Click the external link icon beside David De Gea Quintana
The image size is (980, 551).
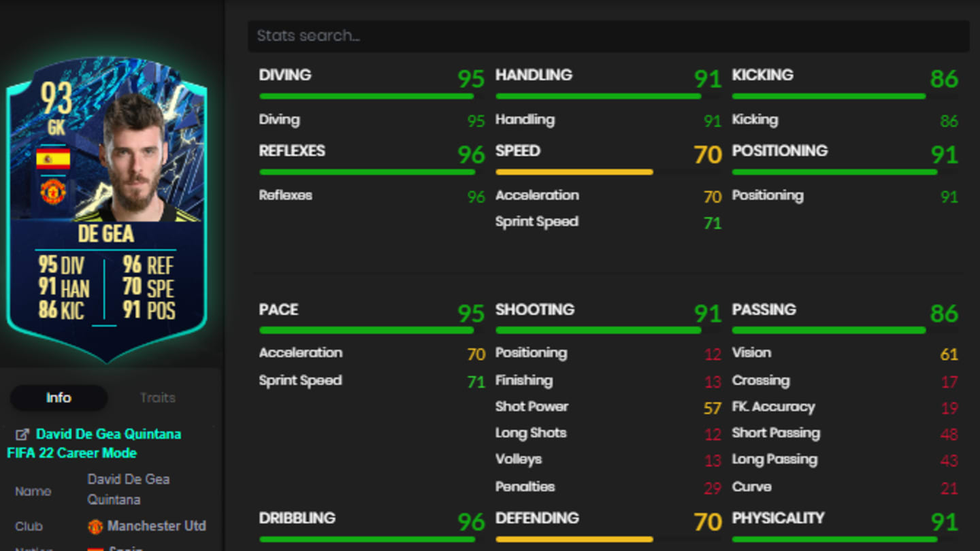point(22,434)
